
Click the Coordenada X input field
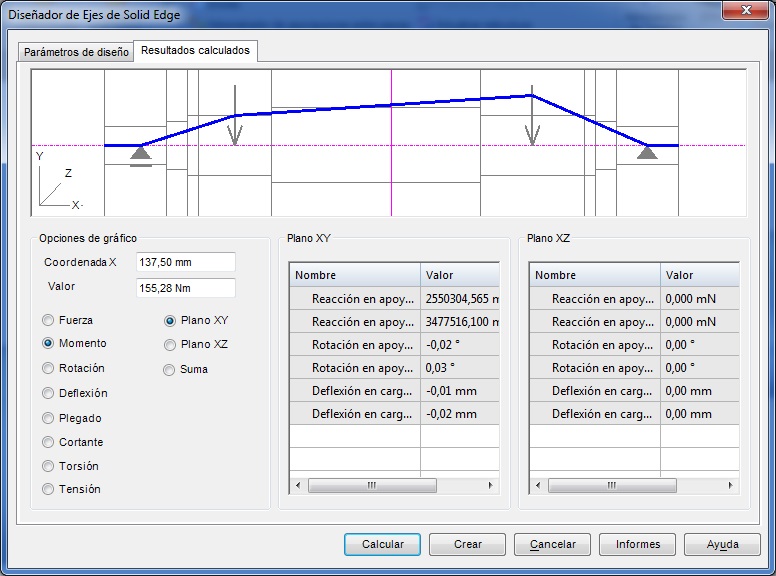point(186,262)
